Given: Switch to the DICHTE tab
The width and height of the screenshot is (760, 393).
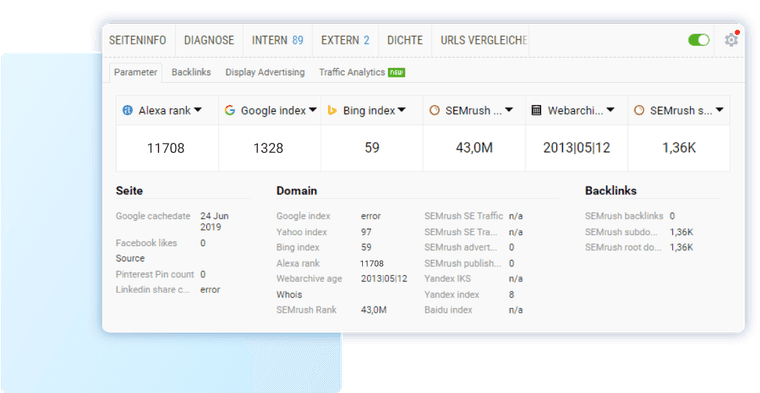Looking at the screenshot, I should pos(405,40).
